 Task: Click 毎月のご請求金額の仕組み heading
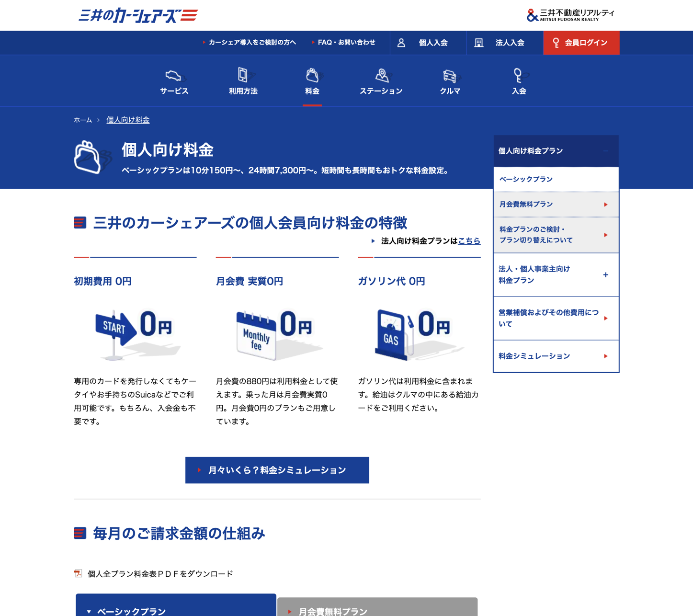[179, 533]
